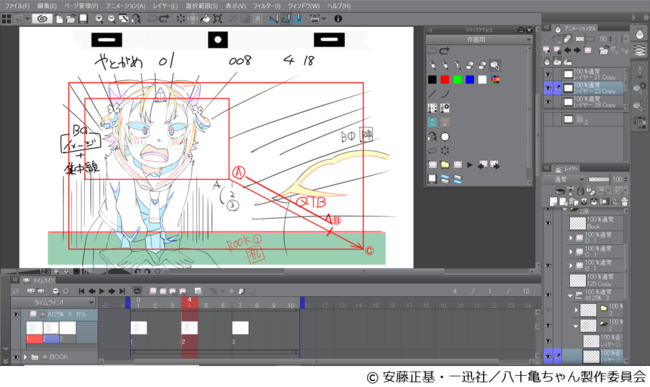The image size is (650, 387).
Task: Click the zoom in magnifier in top toolbar
Action: (99, 19)
